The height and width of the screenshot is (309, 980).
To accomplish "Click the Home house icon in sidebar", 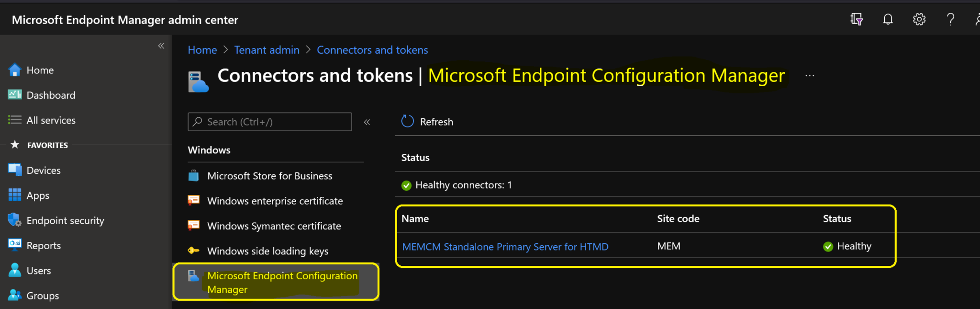I will 15,70.
